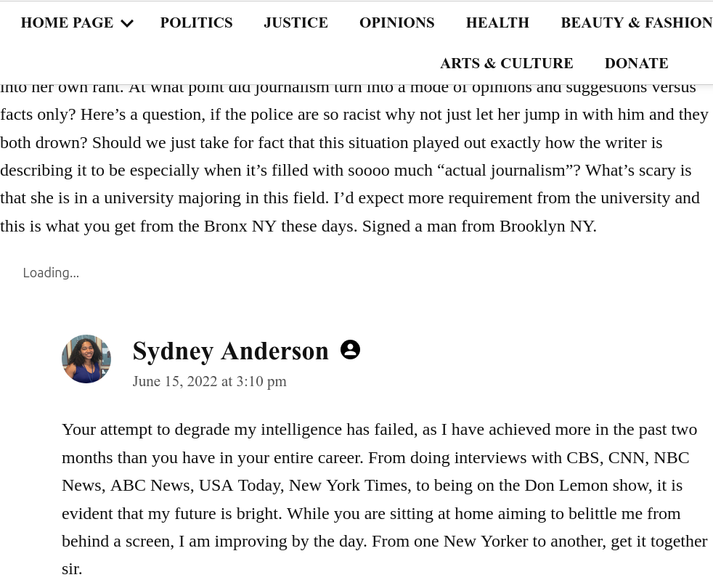This screenshot has width=713, height=588.
Task: Open the June 15, 2022 at 3:10 pm permalink
Action: [210, 381]
